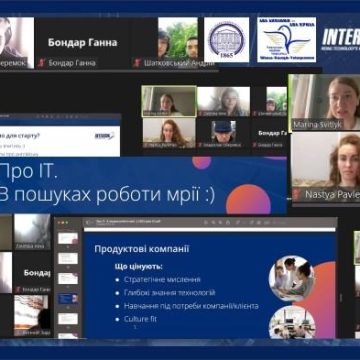Select the third slide thumbnail in presentation sidebar
The width and height of the screenshot is (360, 360).
[x=68, y=278]
